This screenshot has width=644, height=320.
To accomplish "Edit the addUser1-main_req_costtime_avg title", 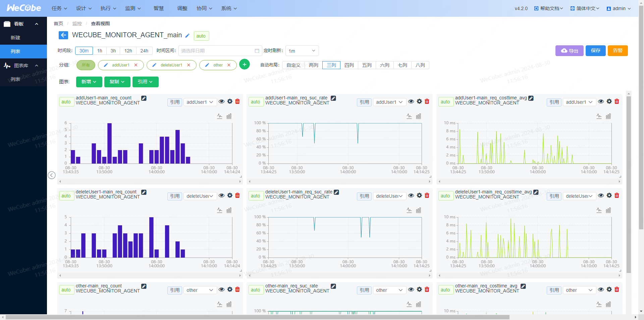I will tap(531, 98).
